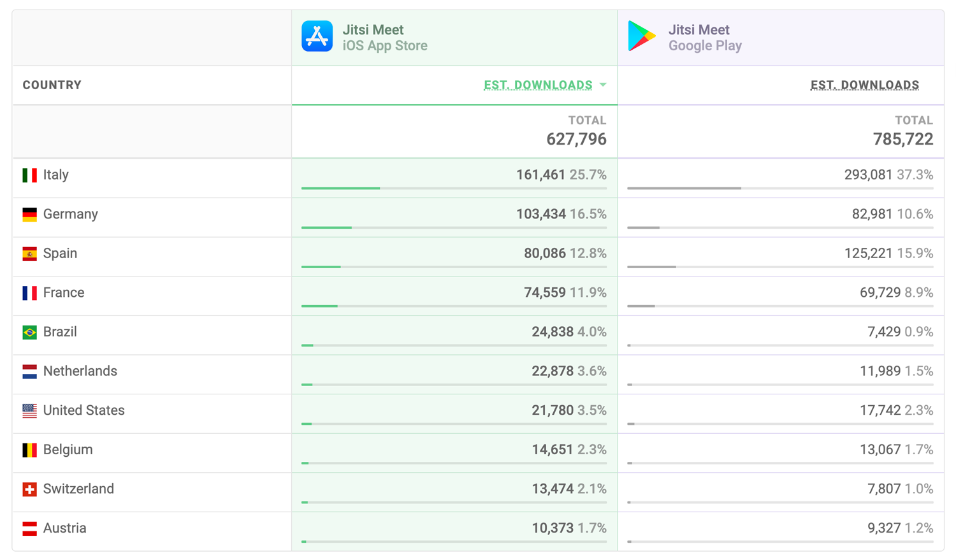
Task: Toggle sort arrow beside iOS Est. Downloads
Action: coord(603,85)
